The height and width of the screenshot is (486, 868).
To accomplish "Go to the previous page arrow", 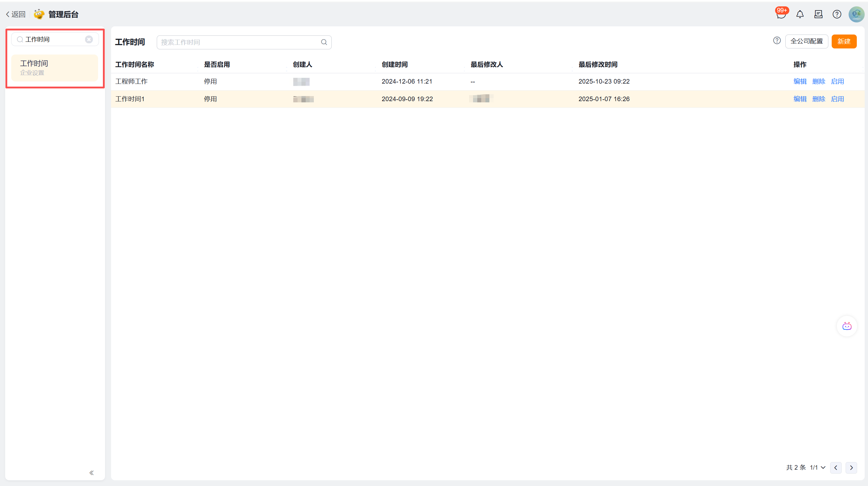I will click(836, 468).
